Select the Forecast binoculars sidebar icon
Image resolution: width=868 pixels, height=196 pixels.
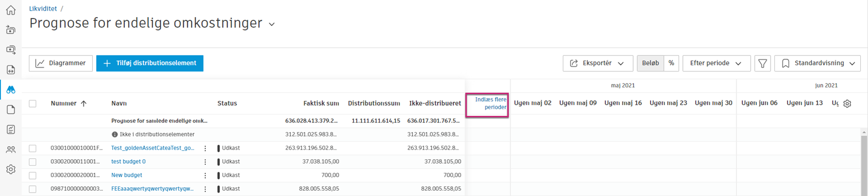click(11, 90)
